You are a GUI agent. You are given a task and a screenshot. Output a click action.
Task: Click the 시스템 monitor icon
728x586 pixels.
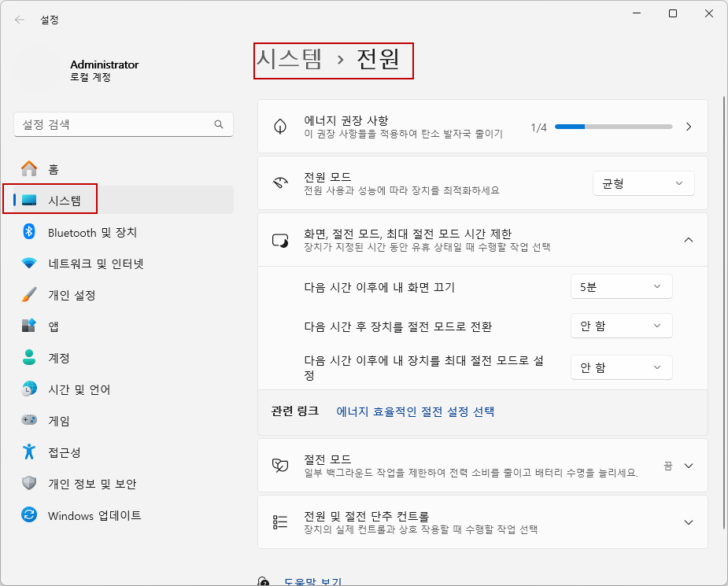(29, 200)
